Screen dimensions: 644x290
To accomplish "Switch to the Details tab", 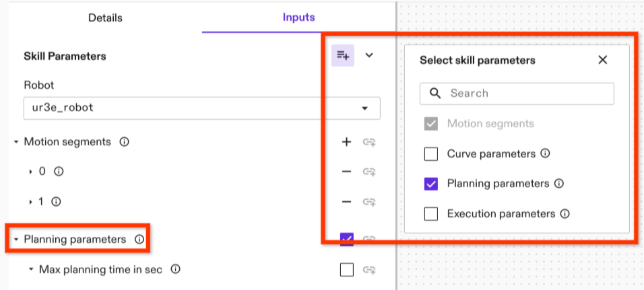I will (x=105, y=17).
